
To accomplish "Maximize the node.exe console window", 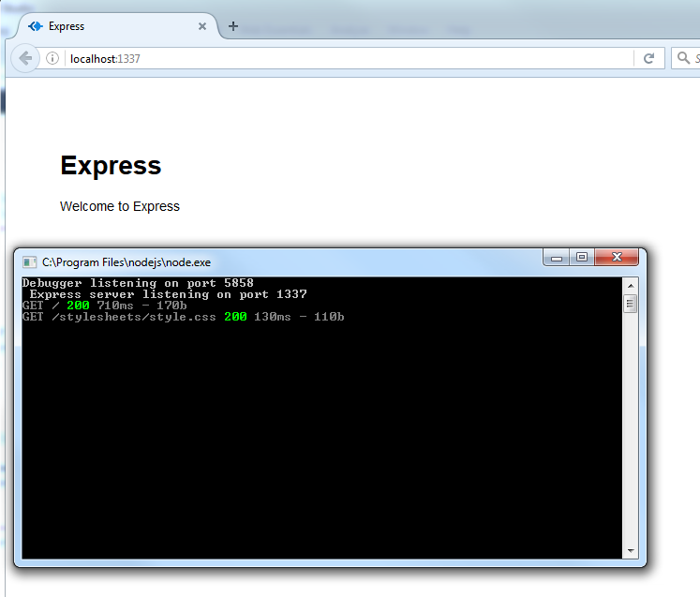I will coord(582,257).
